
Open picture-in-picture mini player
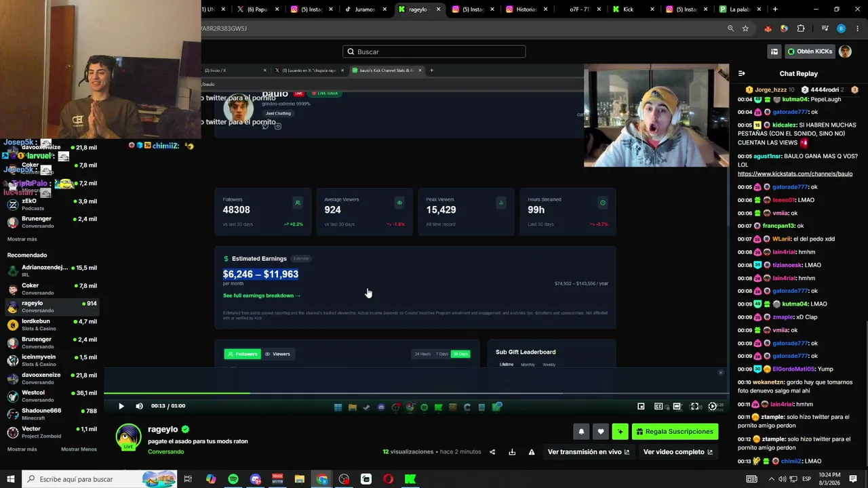641,406
